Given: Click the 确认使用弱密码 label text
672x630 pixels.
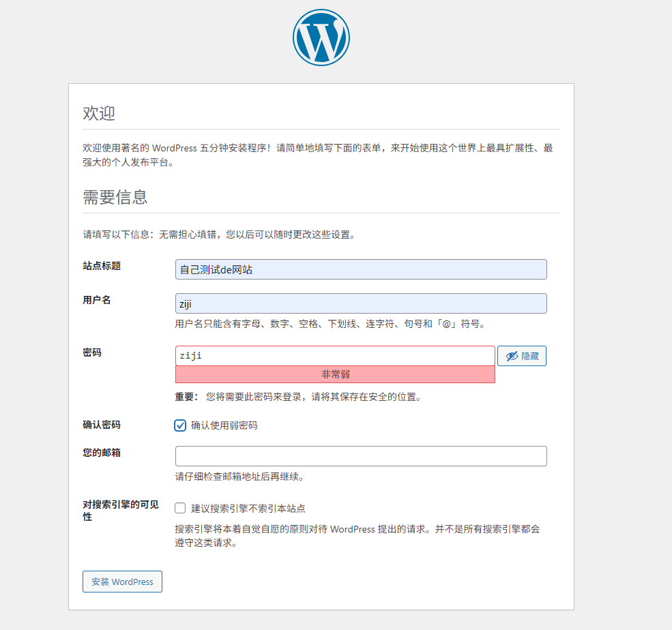Looking at the screenshot, I should 224,425.
